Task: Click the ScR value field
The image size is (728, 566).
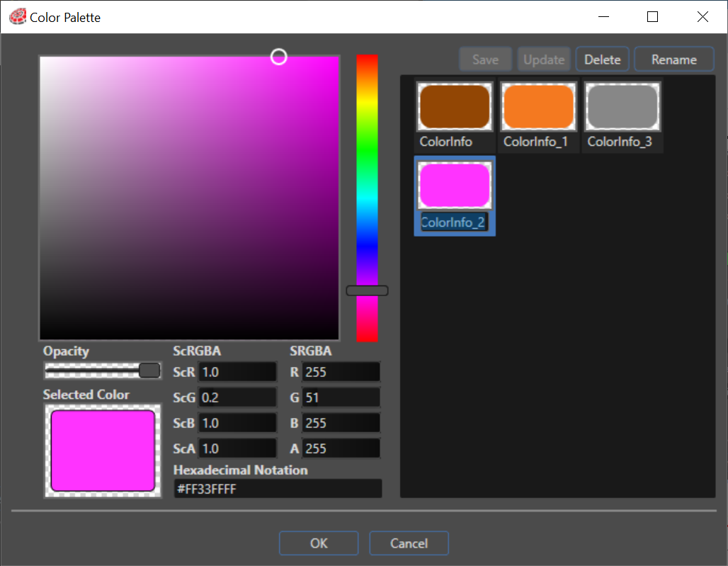Action: click(237, 372)
